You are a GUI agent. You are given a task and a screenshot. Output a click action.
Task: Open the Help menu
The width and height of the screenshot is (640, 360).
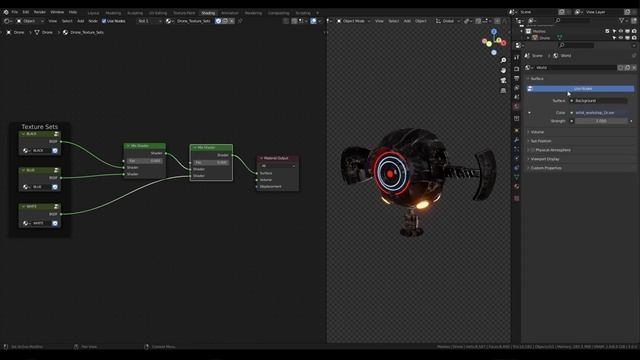click(73, 12)
